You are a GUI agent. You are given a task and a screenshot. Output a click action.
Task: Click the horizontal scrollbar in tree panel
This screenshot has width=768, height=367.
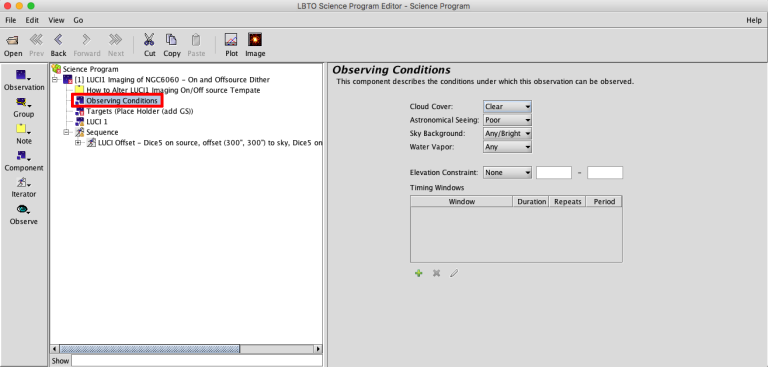186,349
